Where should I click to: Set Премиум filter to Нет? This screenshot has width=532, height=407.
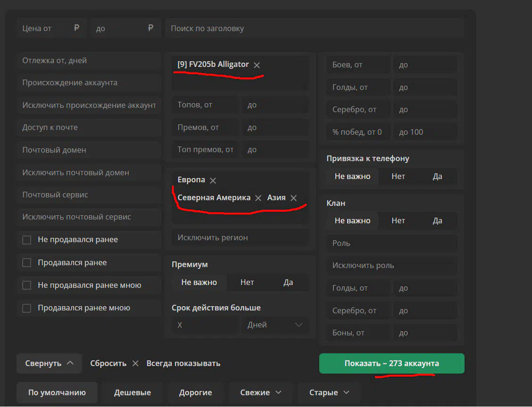pyautogui.click(x=247, y=282)
